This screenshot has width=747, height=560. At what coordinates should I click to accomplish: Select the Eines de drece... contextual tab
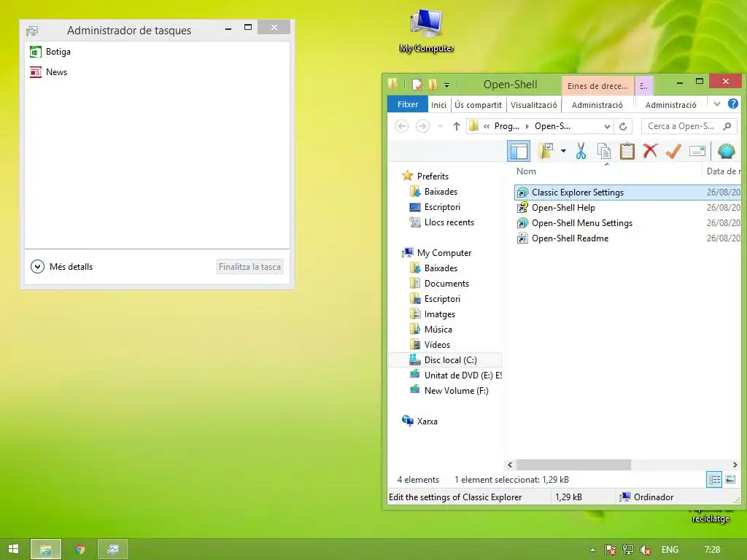point(597,86)
